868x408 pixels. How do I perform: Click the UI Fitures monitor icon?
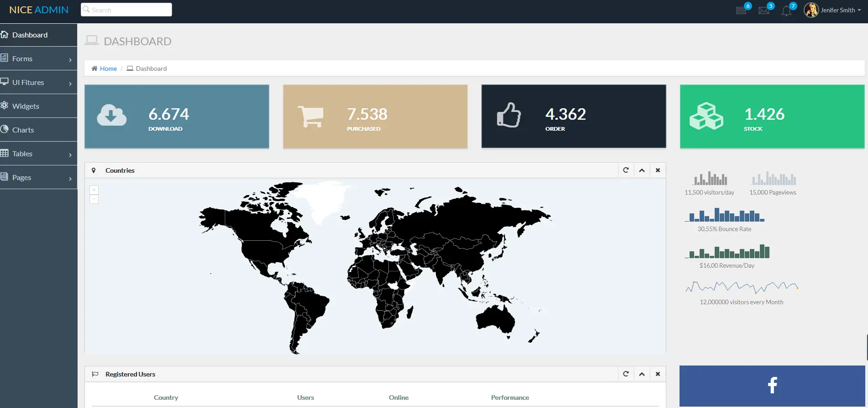(5, 82)
